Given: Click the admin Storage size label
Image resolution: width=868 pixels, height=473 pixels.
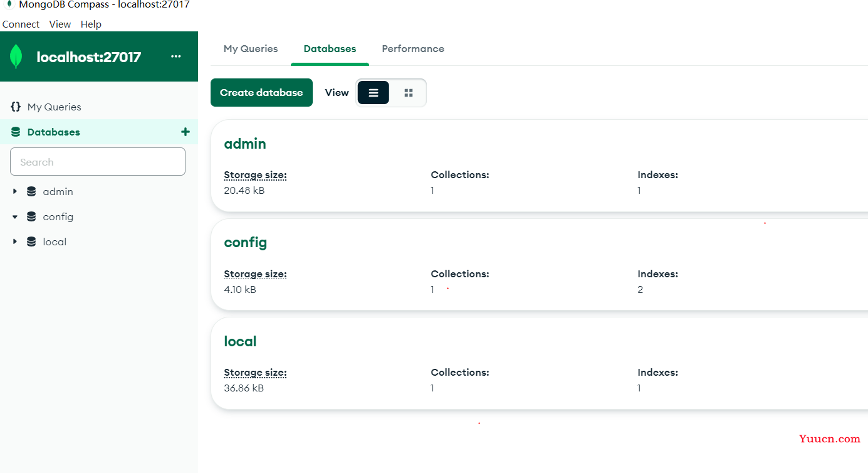Looking at the screenshot, I should click(x=255, y=175).
